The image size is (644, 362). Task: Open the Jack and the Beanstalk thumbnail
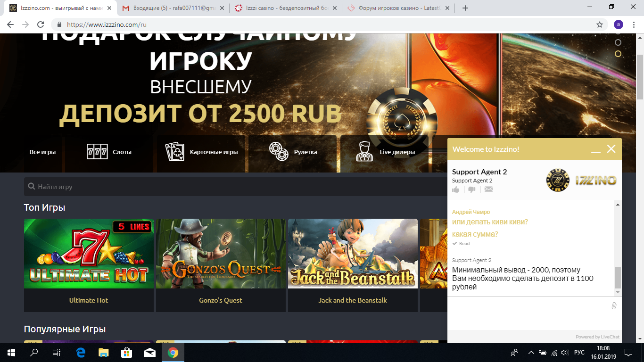tap(353, 254)
